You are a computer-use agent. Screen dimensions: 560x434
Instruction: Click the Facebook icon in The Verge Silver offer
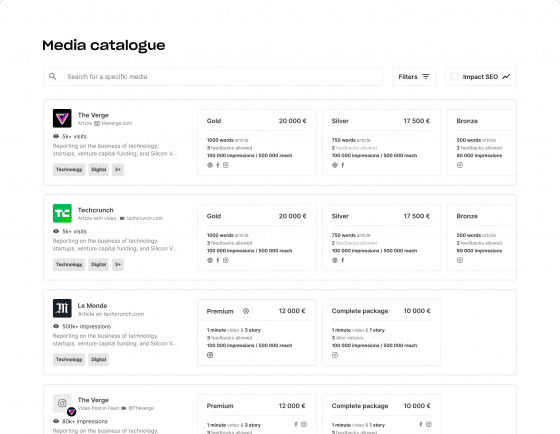(x=342, y=165)
